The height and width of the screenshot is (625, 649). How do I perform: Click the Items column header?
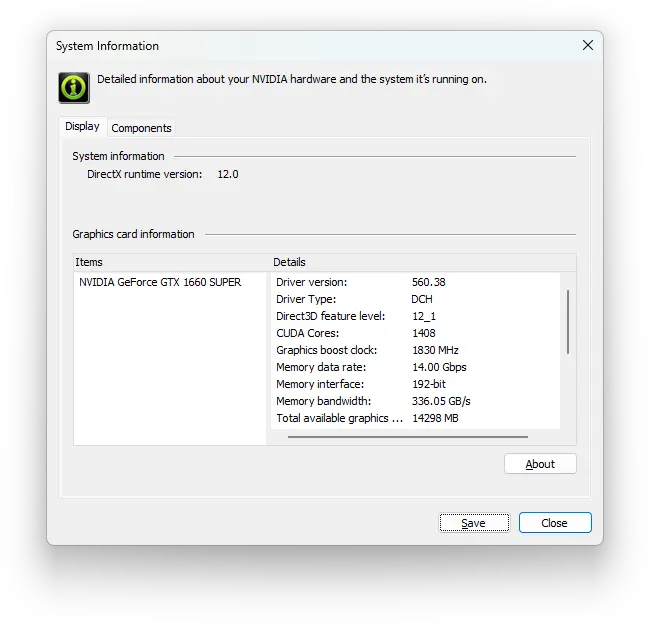(x=89, y=262)
